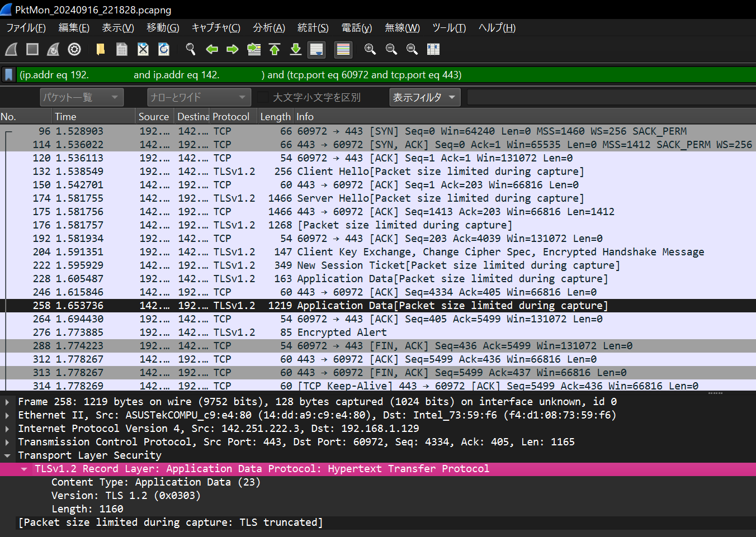This screenshot has height=537, width=756.
Task: Select packet 222 New Session Ticket row
Action: pyautogui.click(x=378, y=265)
